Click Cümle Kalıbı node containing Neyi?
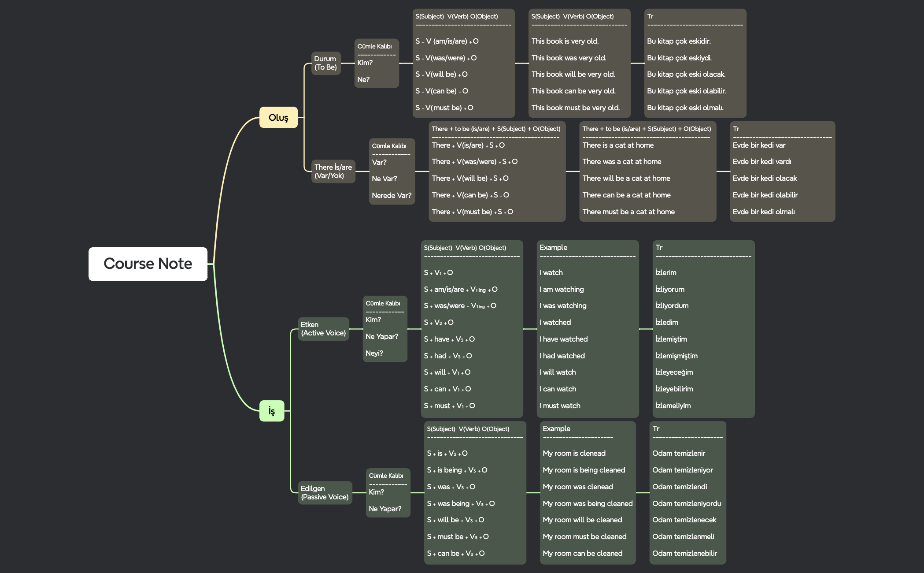The width and height of the screenshot is (924, 573). pos(384,329)
